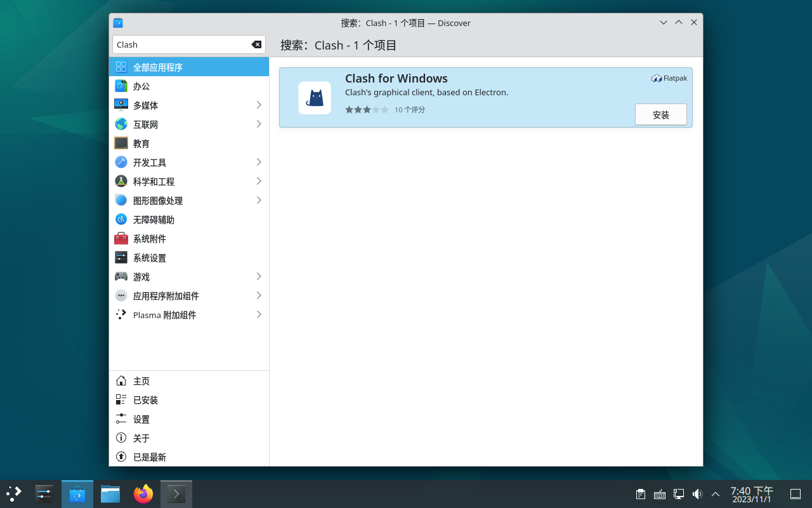Clear the search field text
This screenshot has height=508, width=812.
pyautogui.click(x=256, y=44)
